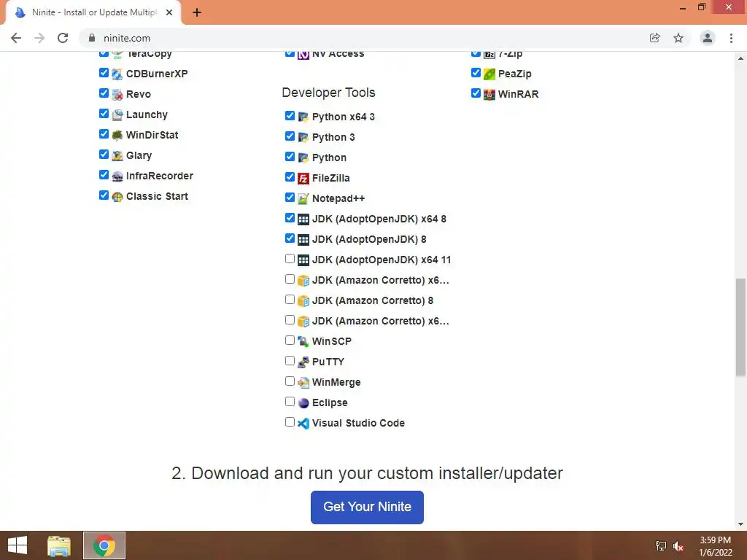The height and width of the screenshot is (560, 747).
Task: Click the page vertical scrollbar thumb
Action: coord(740,327)
